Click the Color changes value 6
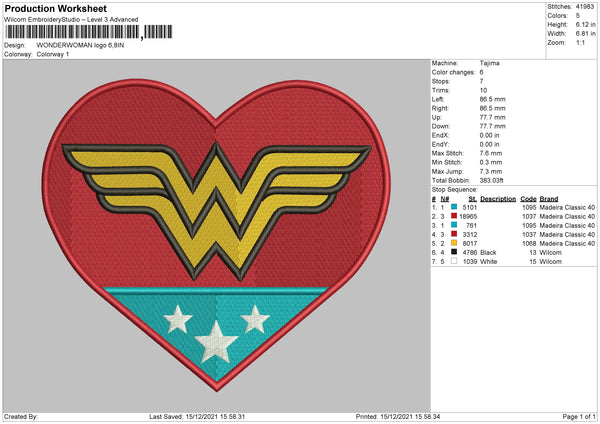The image size is (600, 424). 481,72
